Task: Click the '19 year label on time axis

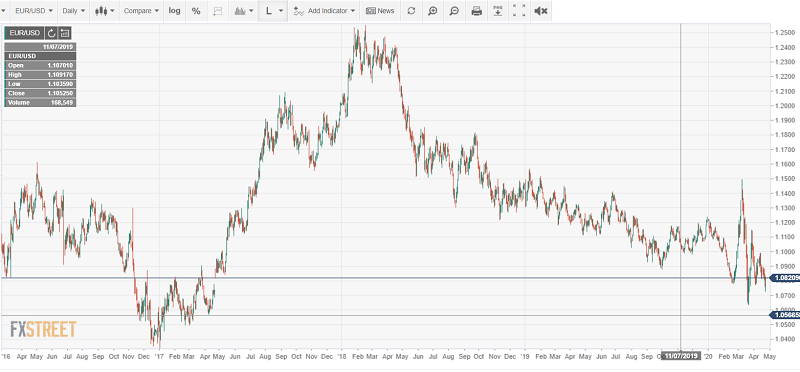Action: coord(526,357)
